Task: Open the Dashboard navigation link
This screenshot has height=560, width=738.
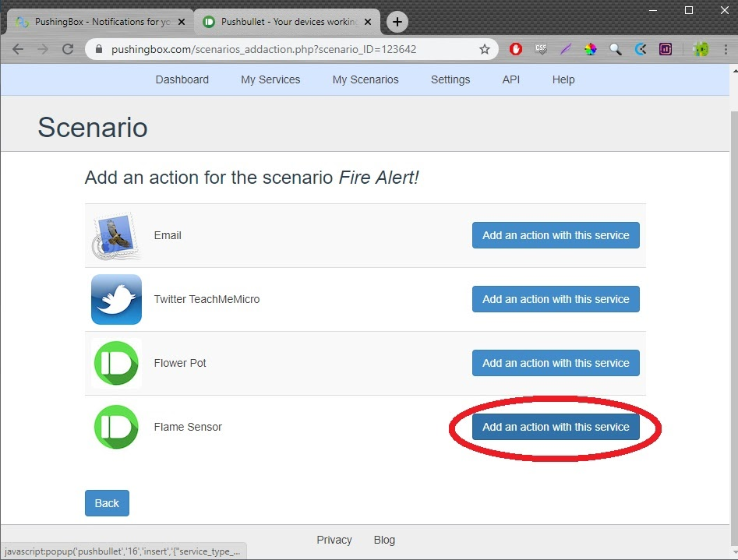Action: point(182,79)
